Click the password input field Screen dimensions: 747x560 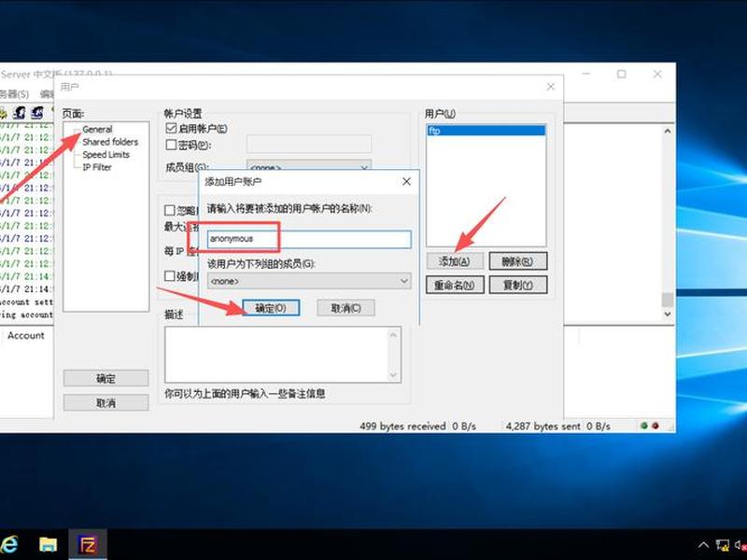pos(309,144)
